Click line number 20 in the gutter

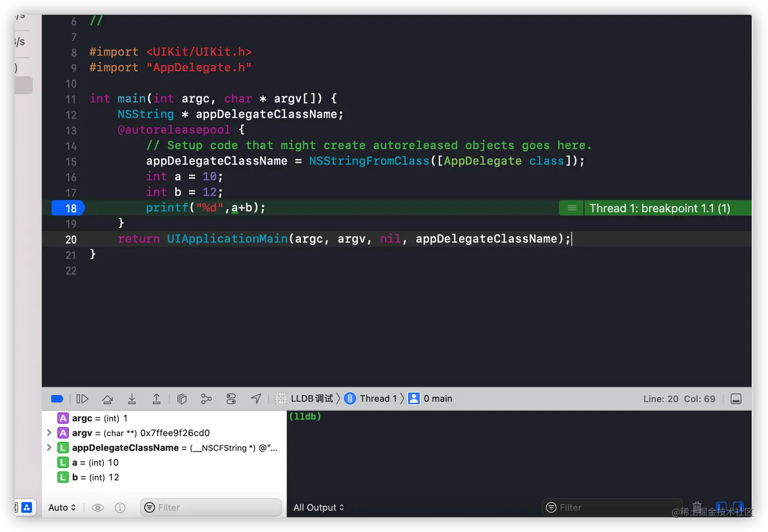71,239
